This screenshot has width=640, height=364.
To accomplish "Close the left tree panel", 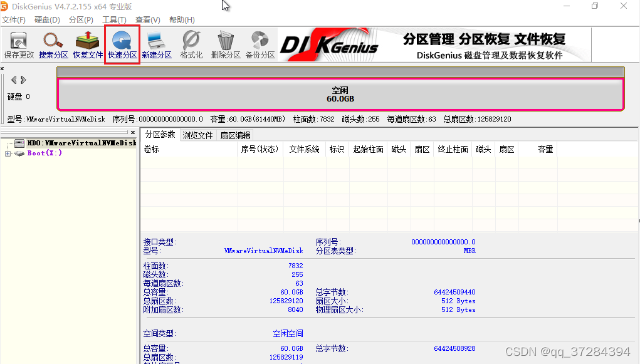I will [x=133, y=133].
